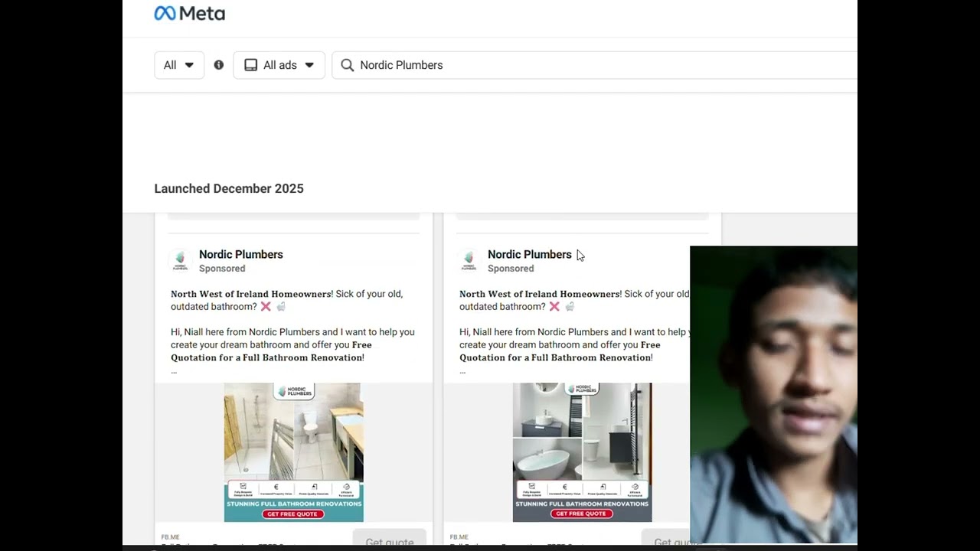980x551 pixels.
Task: Click Sponsored label in left ad
Action: pyautogui.click(x=222, y=269)
